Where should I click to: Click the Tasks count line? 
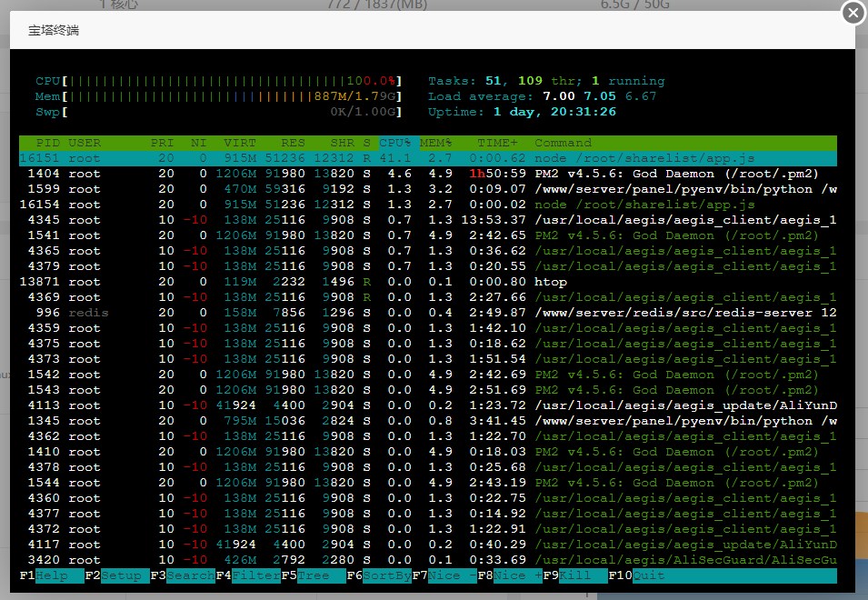click(x=546, y=81)
